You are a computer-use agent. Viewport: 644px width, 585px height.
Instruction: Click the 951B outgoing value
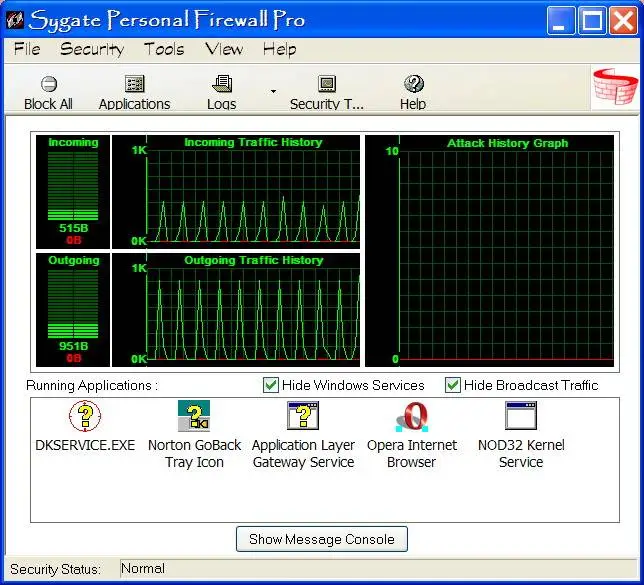[74, 346]
